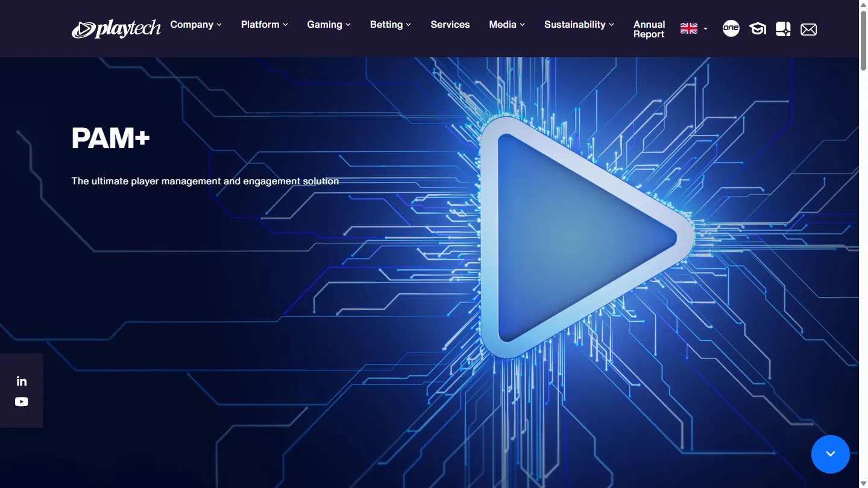Click the scrollbar up arrow

point(863,4)
